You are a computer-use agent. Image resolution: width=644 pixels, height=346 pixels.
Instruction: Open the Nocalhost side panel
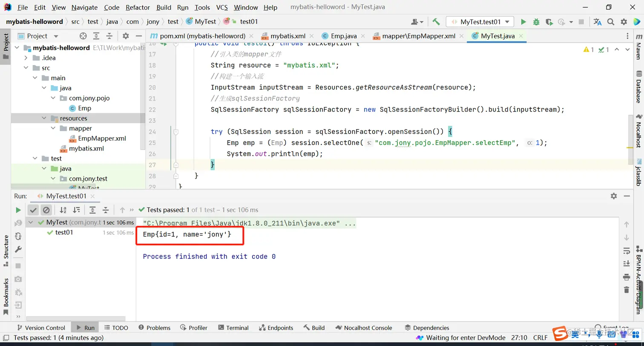(638, 131)
